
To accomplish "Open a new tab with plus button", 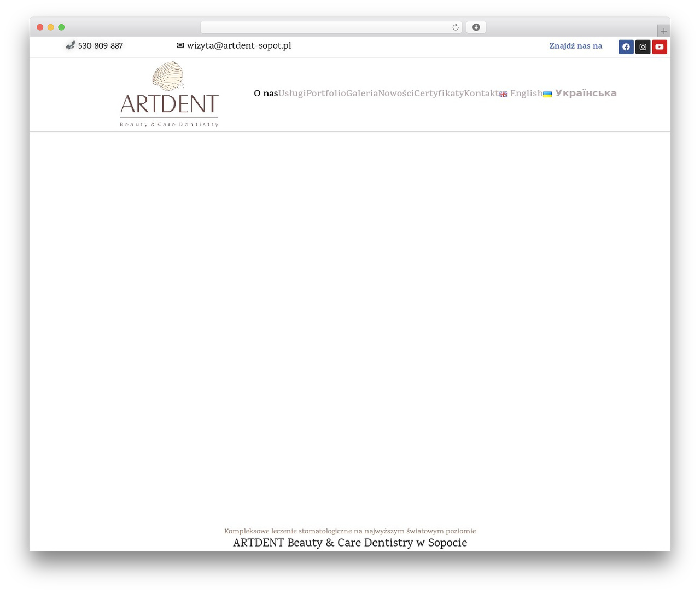I will point(664,31).
